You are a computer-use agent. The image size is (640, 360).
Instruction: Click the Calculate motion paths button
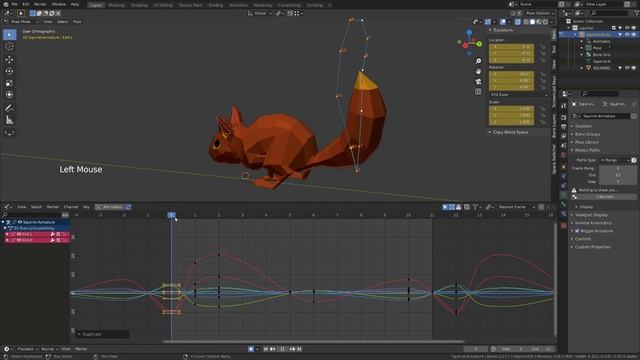click(x=604, y=197)
